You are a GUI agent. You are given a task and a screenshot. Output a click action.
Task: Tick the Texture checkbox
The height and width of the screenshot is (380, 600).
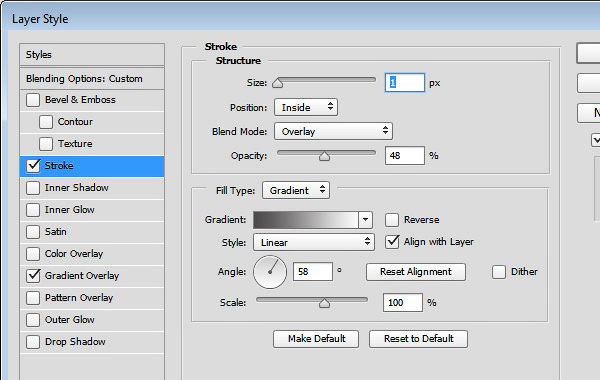pos(46,144)
